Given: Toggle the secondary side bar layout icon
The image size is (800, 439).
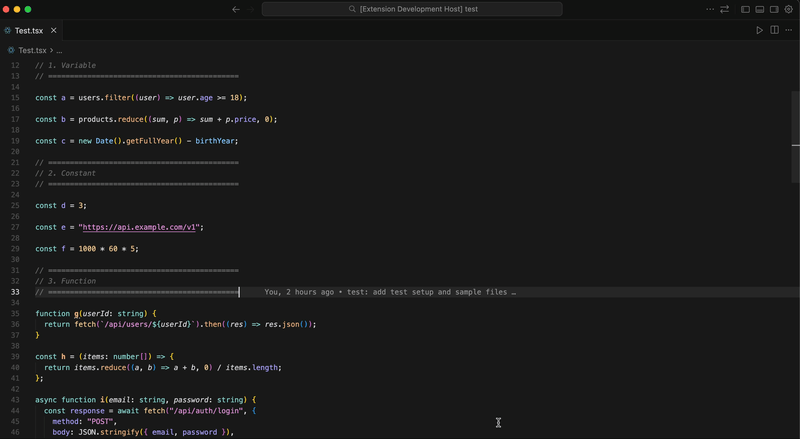Looking at the screenshot, I should coord(774,9).
